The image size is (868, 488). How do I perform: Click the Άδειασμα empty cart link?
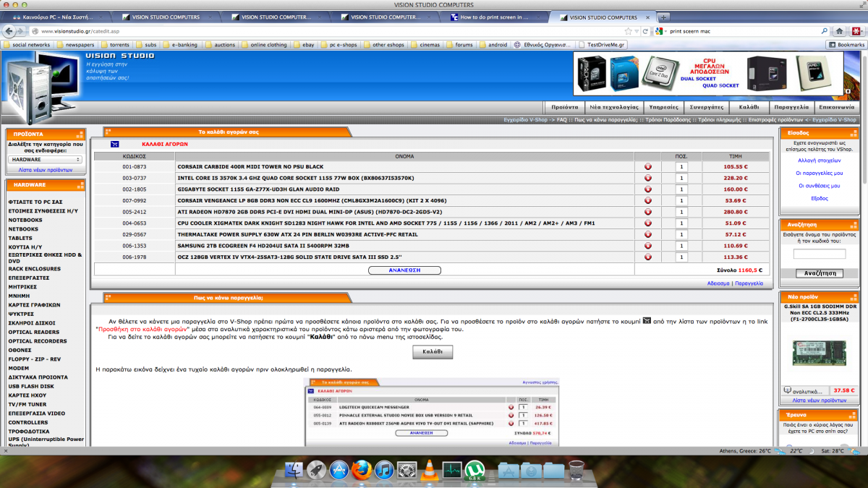click(718, 283)
